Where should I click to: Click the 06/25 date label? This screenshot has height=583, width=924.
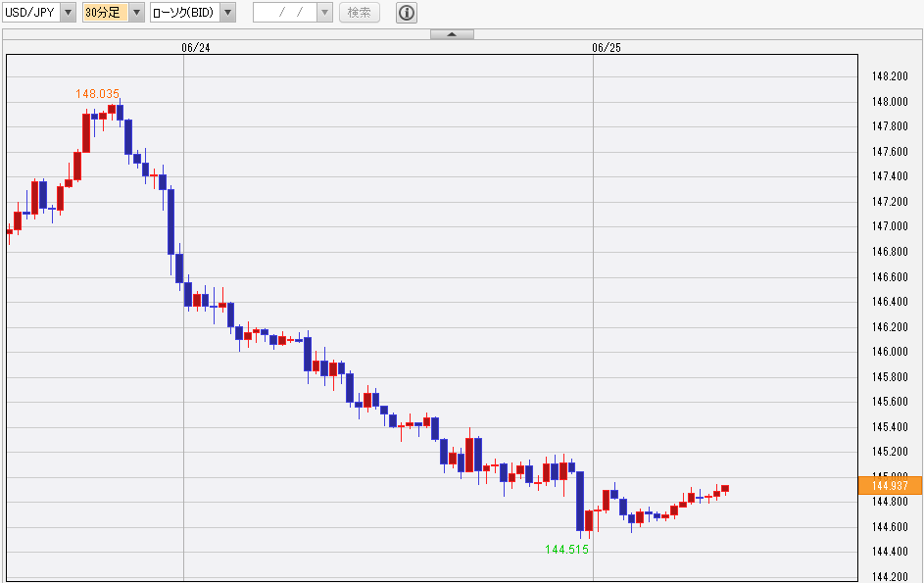(607, 48)
